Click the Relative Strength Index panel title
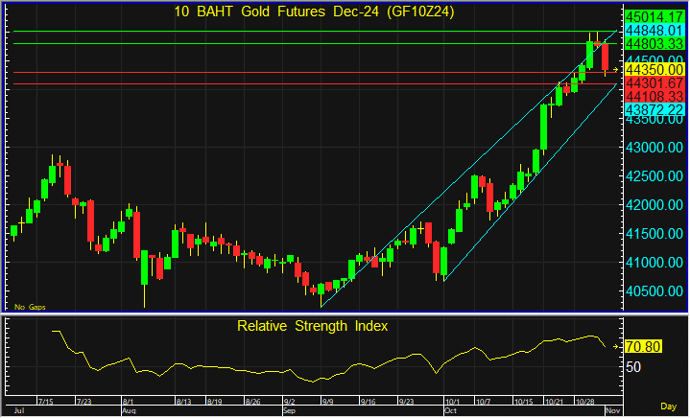The width and height of the screenshot is (690, 418). tap(312, 326)
